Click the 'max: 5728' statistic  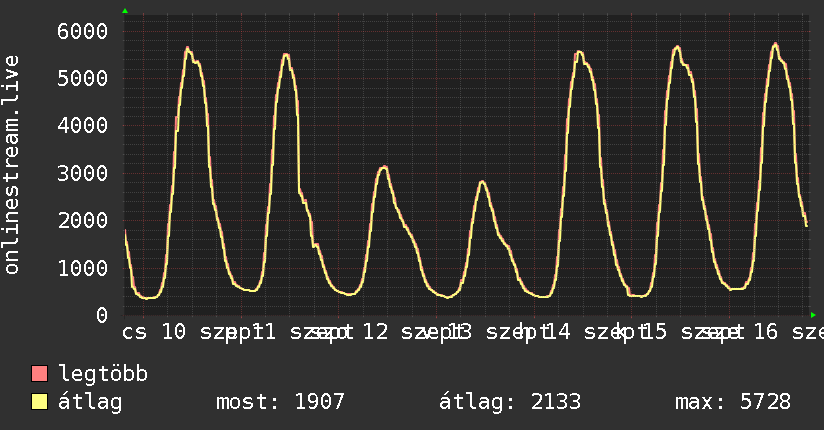pos(733,402)
